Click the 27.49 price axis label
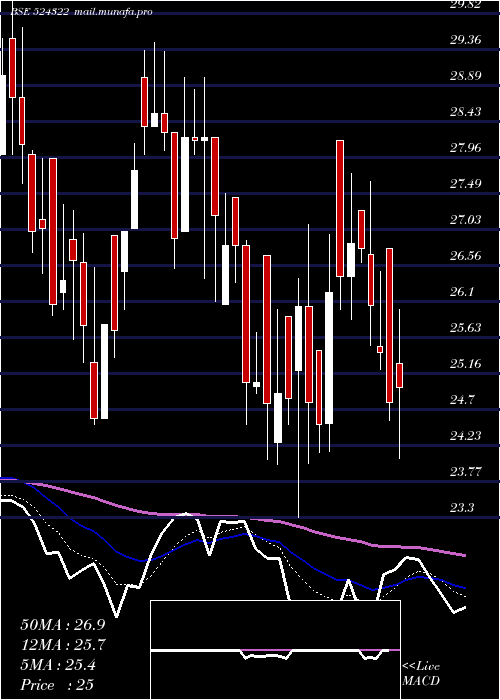Image resolution: width=500 pixels, height=700 pixels. click(x=466, y=183)
